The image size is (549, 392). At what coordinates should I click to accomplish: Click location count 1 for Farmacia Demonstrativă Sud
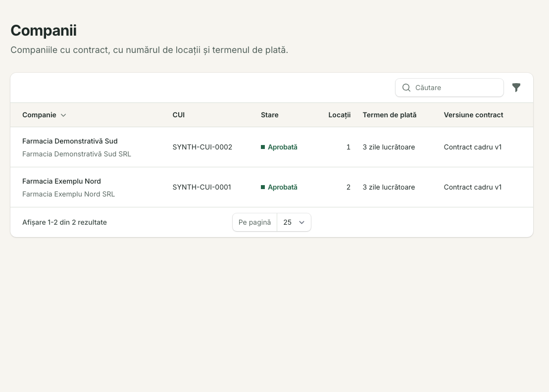[x=349, y=147]
